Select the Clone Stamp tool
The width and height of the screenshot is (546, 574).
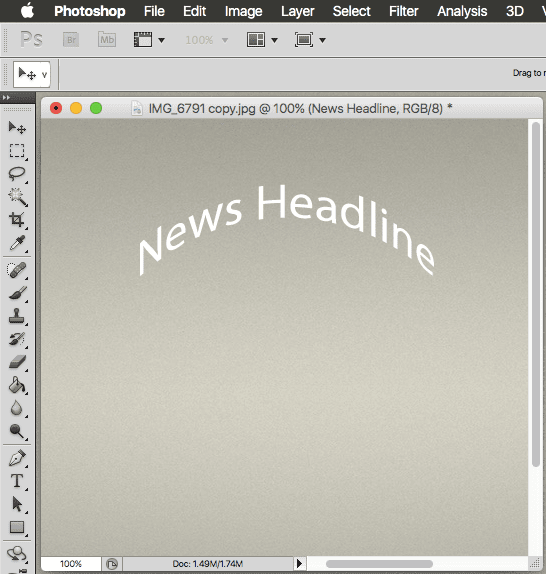pyautogui.click(x=17, y=316)
